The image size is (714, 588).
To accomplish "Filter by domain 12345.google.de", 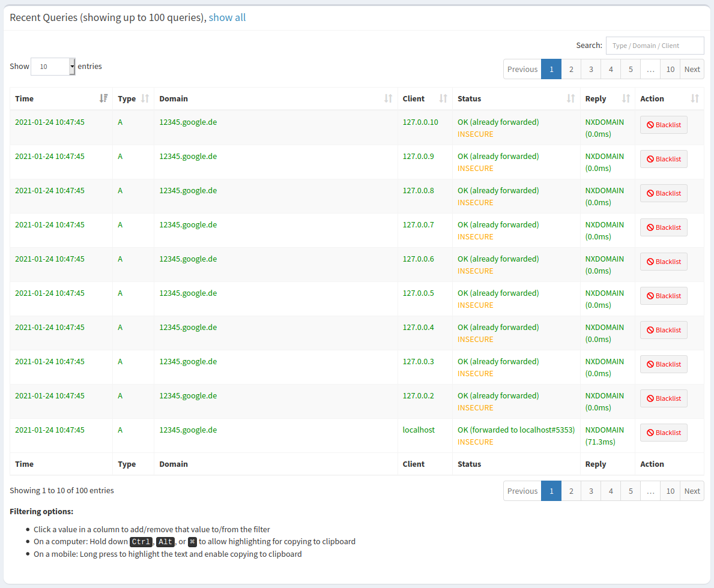I will tap(188, 122).
